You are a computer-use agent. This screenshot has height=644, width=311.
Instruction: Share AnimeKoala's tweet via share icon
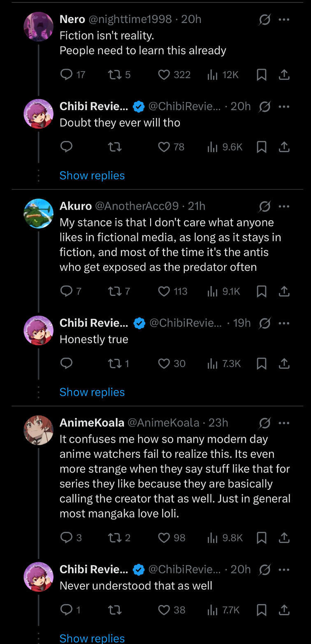(284, 538)
